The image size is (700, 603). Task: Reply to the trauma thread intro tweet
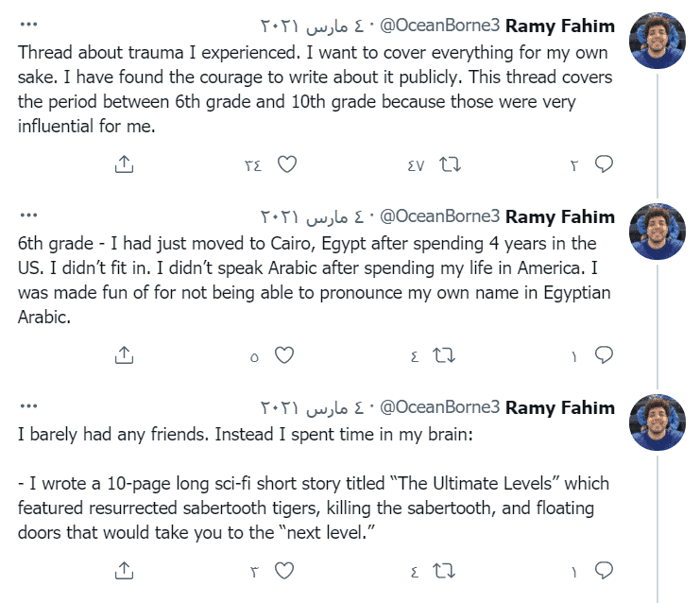click(605, 164)
